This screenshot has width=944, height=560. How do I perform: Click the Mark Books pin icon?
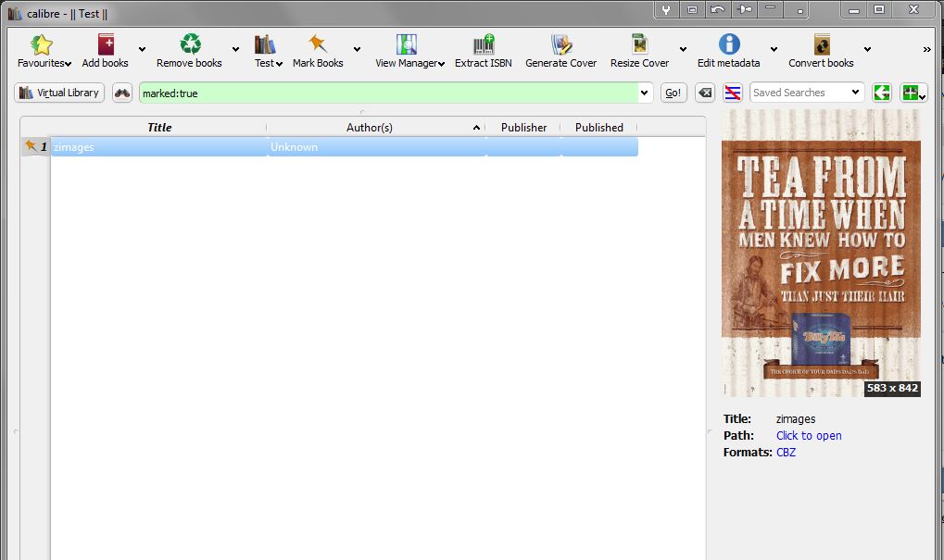[x=317, y=44]
